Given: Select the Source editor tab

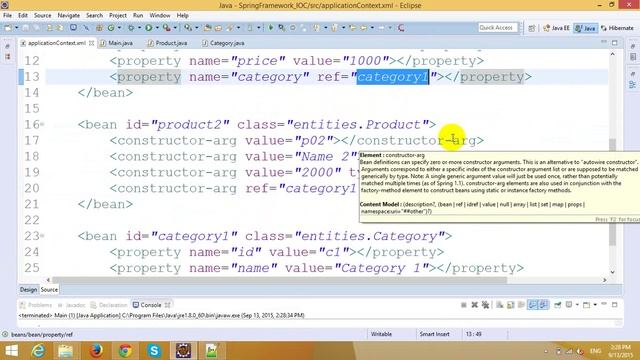Looking at the screenshot, I should [49, 289].
